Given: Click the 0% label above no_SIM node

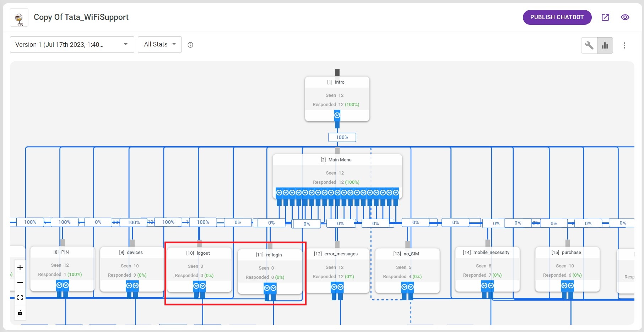Looking at the screenshot, I should (x=415, y=222).
